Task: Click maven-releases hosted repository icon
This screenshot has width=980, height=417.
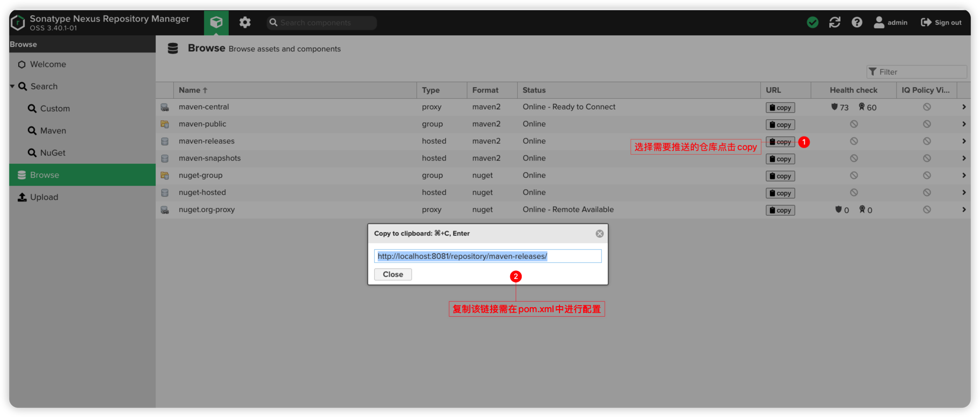Action: pyautogui.click(x=165, y=142)
